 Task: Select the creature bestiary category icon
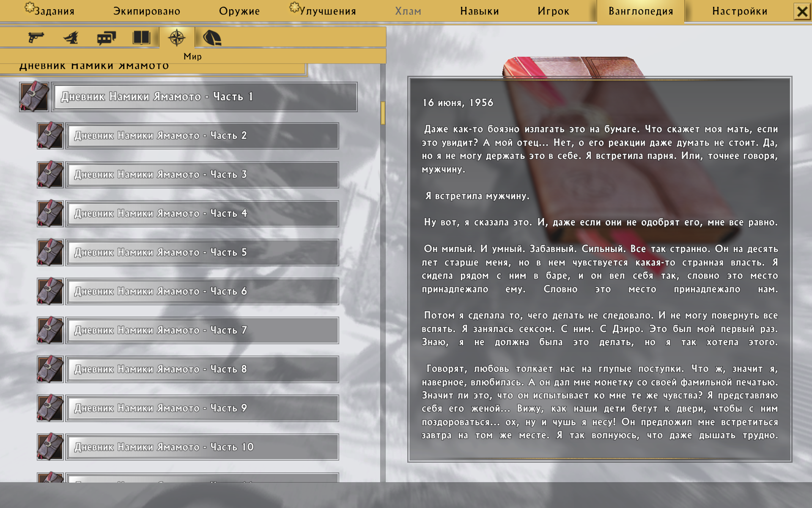click(x=71, y=38)
